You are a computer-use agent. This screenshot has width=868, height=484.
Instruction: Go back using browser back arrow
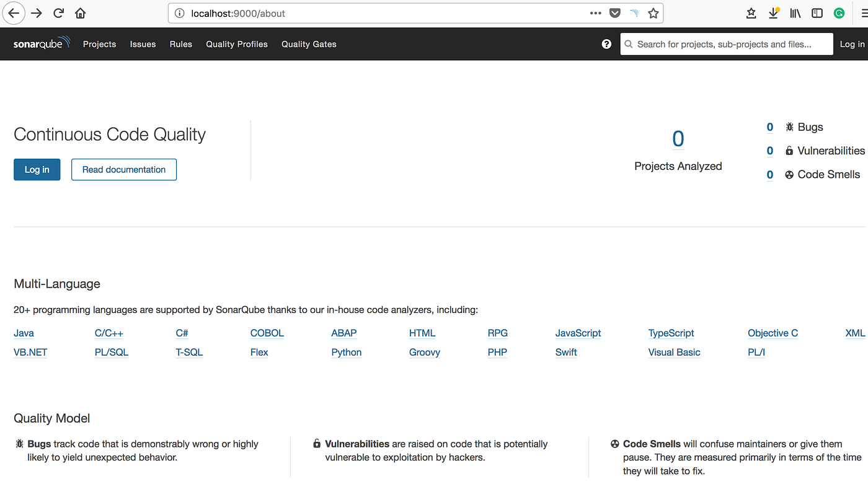(14, 13)
